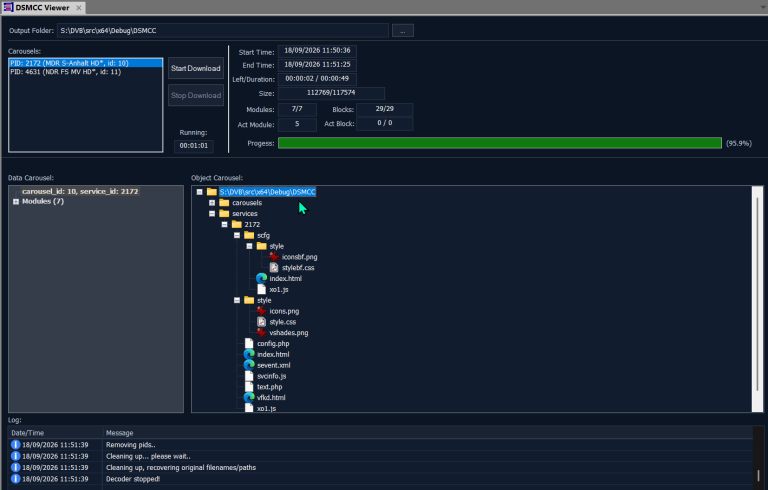
Task: Click the Edge icon next to sevent.xml
Action: click(x=249, y=365)
